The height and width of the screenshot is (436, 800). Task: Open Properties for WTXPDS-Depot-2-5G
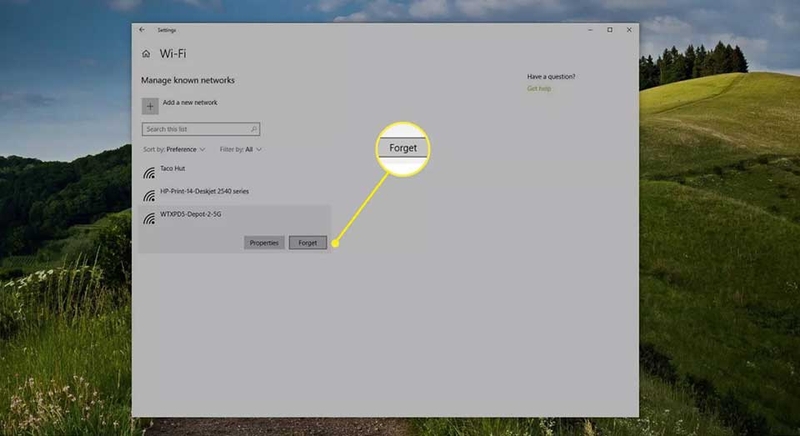[x=264, y=243]
